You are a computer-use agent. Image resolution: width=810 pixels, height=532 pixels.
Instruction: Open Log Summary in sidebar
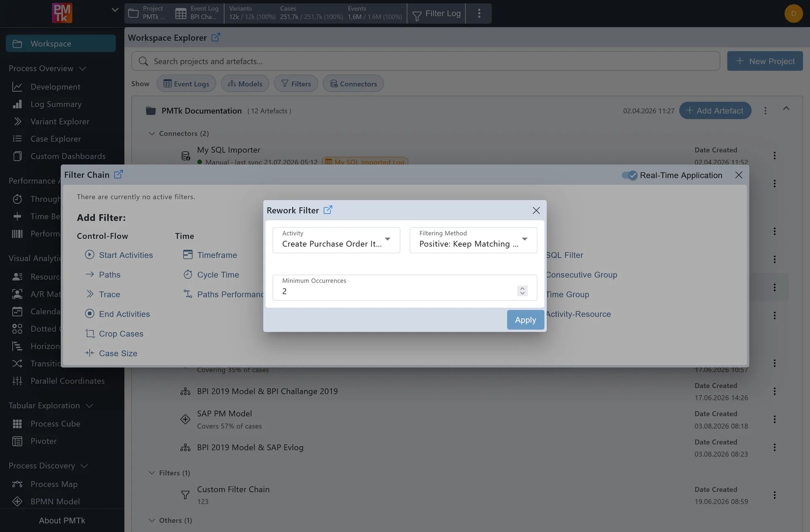point(56,104)
